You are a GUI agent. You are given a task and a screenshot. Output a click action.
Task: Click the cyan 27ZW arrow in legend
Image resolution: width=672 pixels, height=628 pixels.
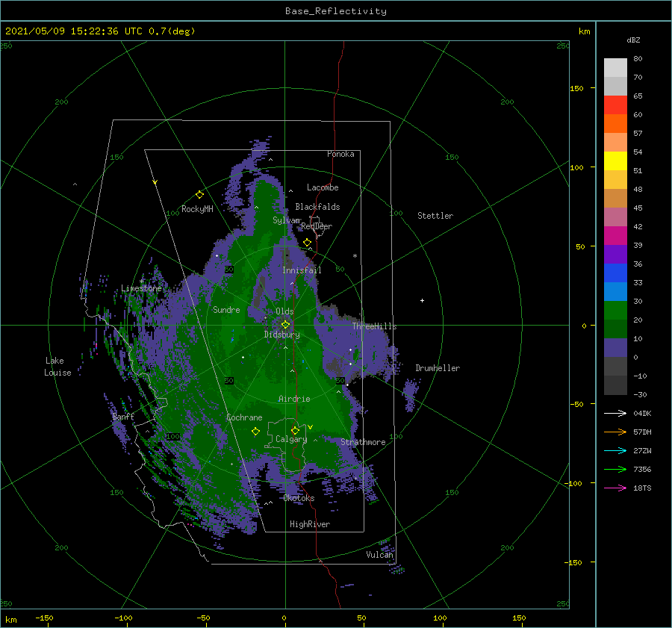click(615, 450)
